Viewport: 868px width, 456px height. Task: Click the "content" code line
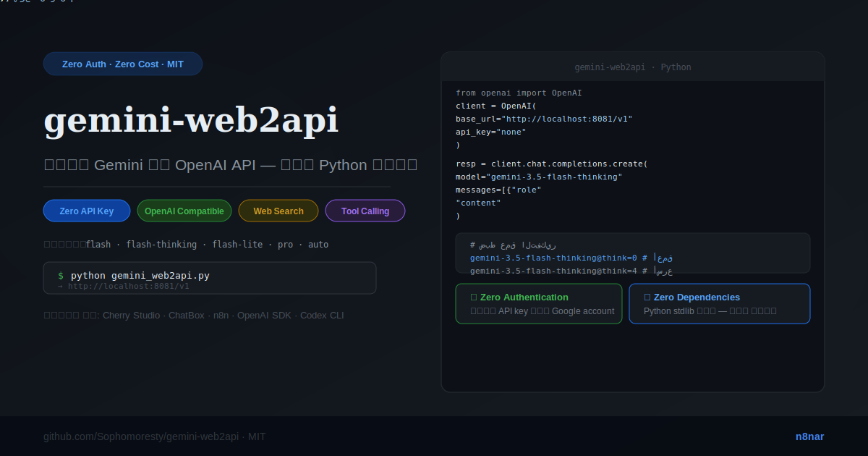coord(478,203)
